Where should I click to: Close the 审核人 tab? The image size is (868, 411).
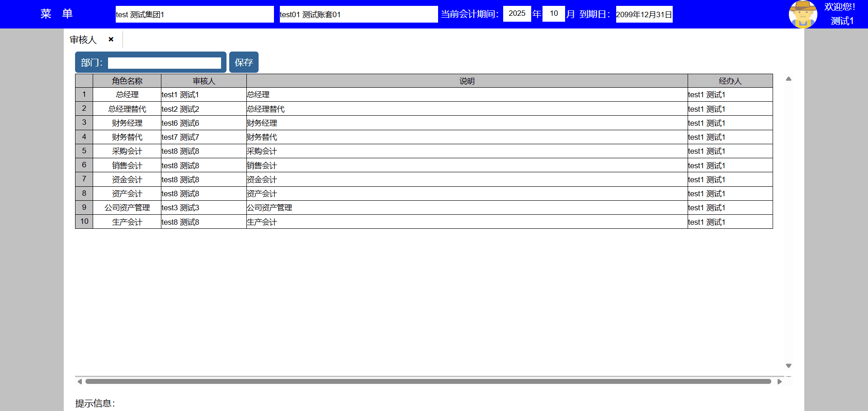coord(111,39)
